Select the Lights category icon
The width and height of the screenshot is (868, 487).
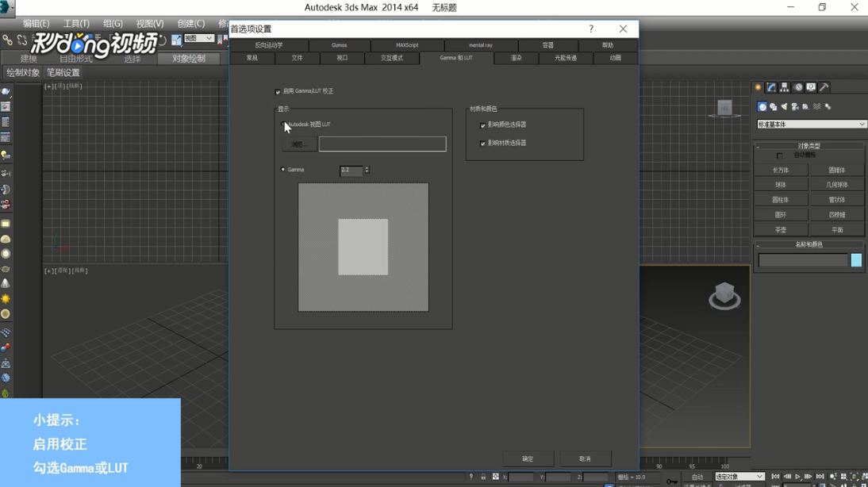pos(784,107)
